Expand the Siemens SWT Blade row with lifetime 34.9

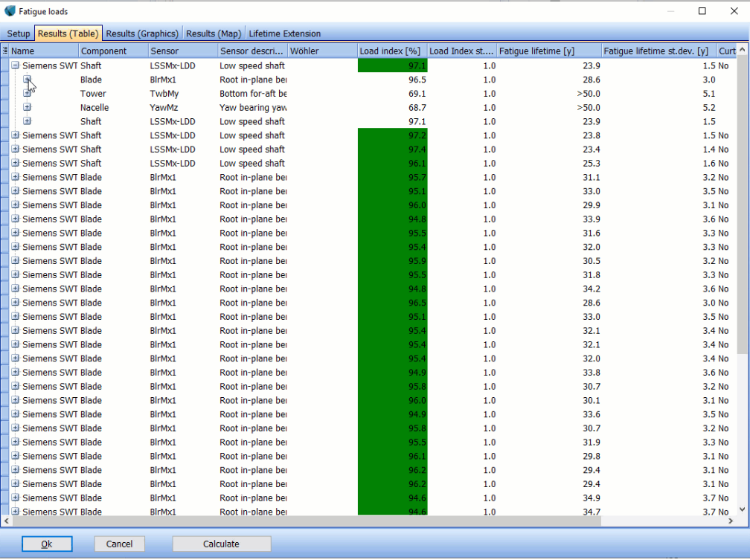tap(16, 498)
